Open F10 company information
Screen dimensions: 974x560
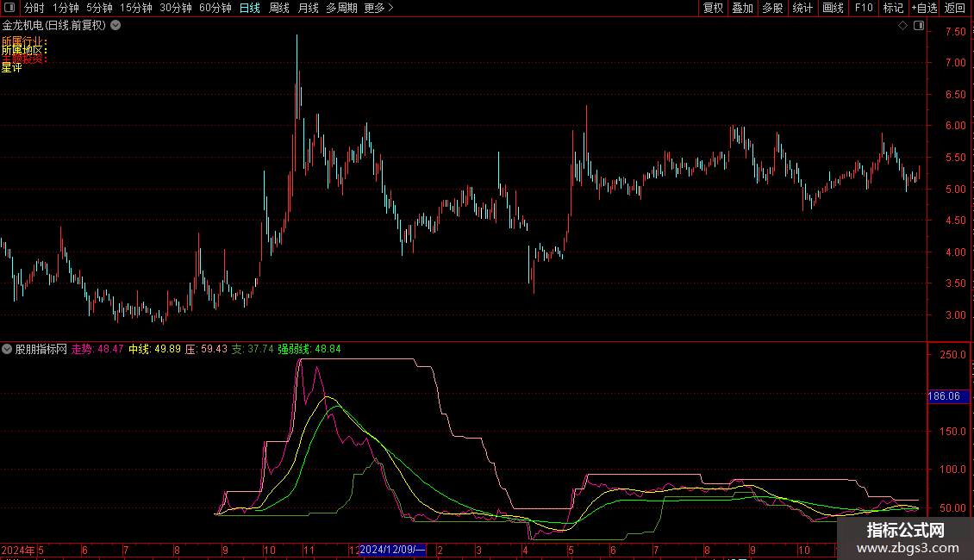click(863, 9)
